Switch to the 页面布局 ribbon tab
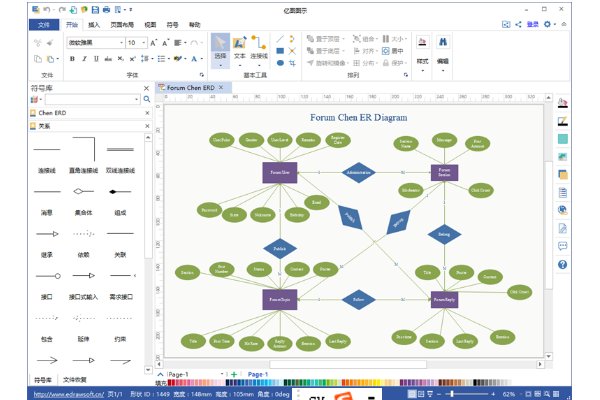The height and width of the screenshot is (400, 600). [122, 25]
